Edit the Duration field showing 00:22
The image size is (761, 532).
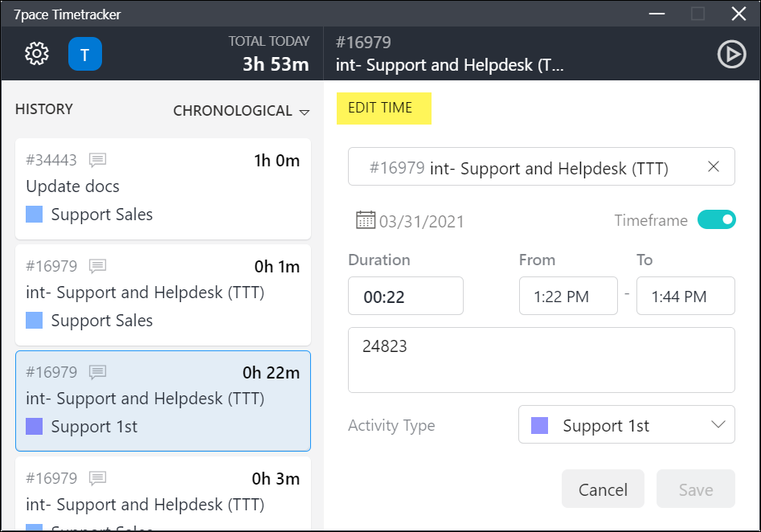point(406,296)
